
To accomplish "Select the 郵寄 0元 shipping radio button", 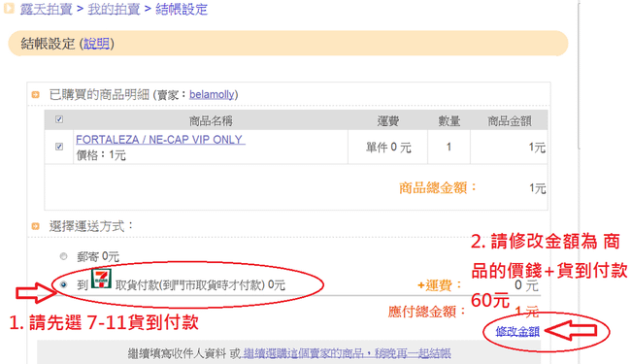I will click(63, 256).
